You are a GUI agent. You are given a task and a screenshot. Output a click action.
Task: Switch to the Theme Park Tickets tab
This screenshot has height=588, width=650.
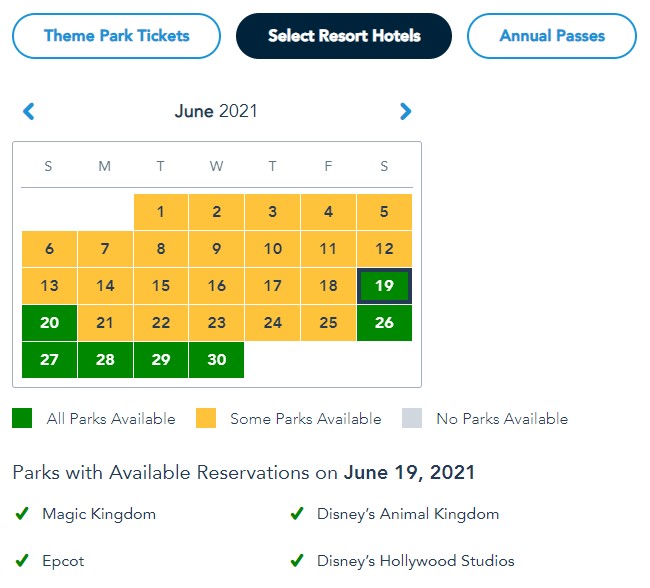[x=116, y=36]
